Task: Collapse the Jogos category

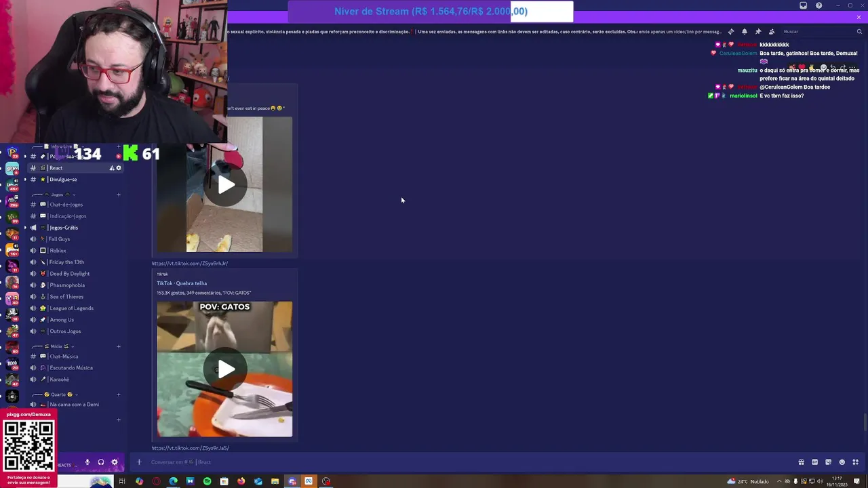Action: click(x=57, y=195)
